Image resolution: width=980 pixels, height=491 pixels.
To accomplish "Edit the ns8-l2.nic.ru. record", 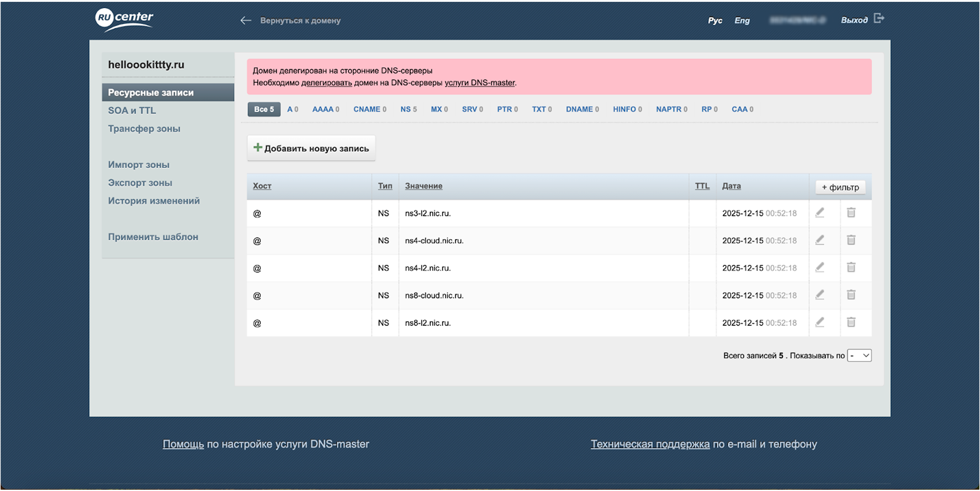I will [x=820, y=322].
